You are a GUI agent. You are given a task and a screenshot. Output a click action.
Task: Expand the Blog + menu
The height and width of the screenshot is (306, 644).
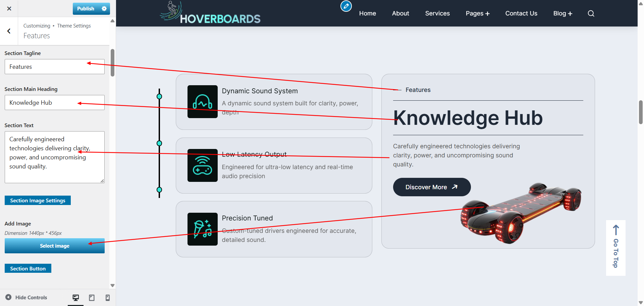[x=563, y=13]
